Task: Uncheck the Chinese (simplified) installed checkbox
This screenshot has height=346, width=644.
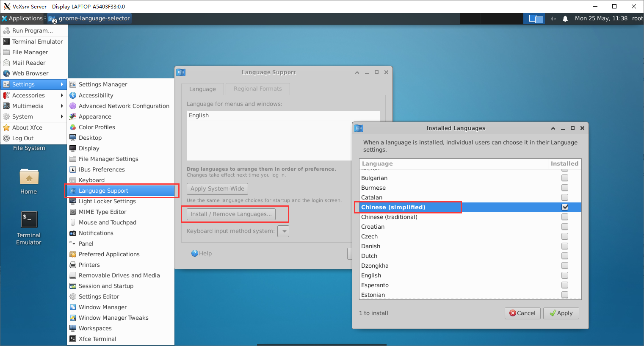Action: point(565,207)
